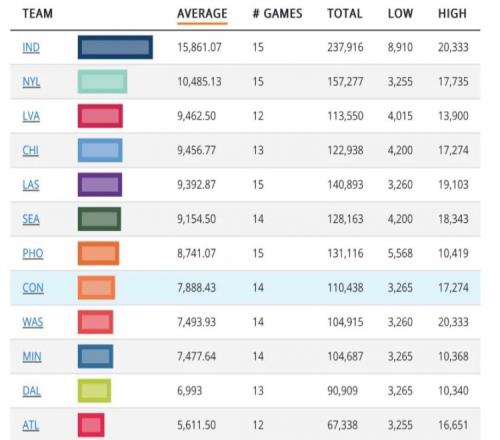Click the MIN total value 104,687
This screenshot has height=440, width=500.
[345, 356]
